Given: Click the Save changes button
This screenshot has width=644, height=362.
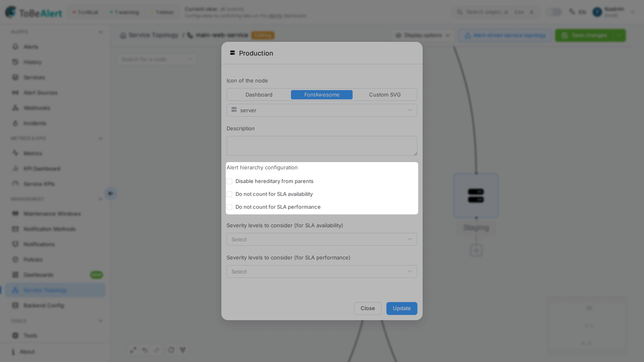Looking at the screenshot, I should [584, 35].
